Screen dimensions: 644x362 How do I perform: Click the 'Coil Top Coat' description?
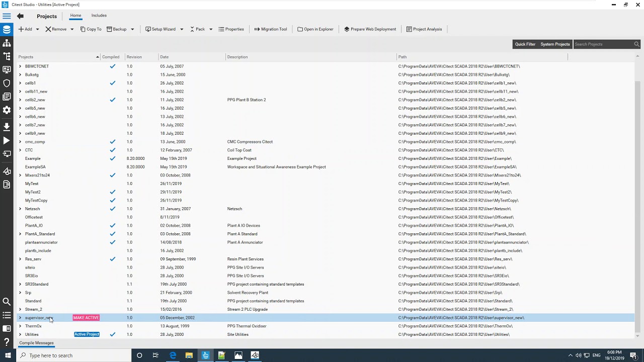point(239,150)
